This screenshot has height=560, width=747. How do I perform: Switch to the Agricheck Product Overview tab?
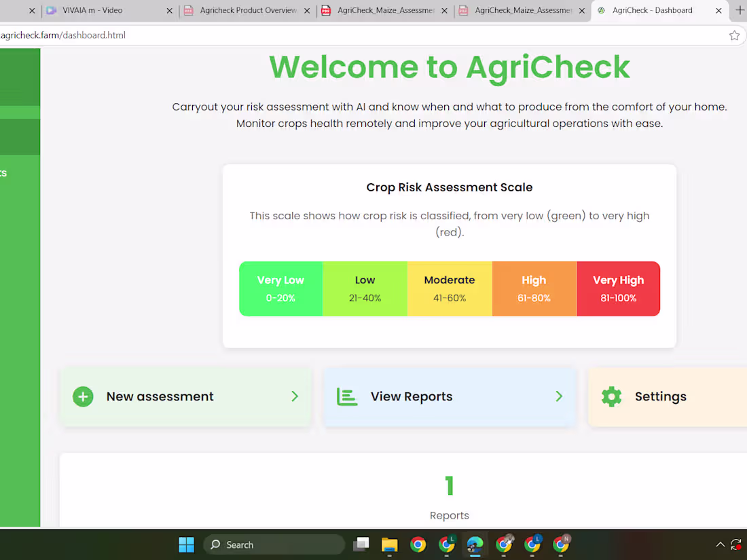click(248, 10)
